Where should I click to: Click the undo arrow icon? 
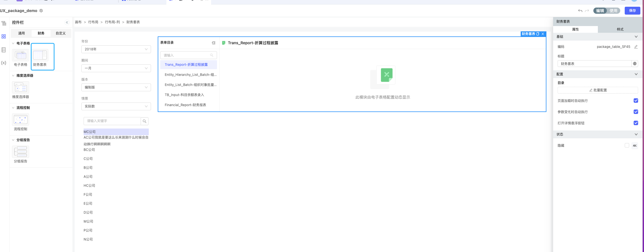580,11
